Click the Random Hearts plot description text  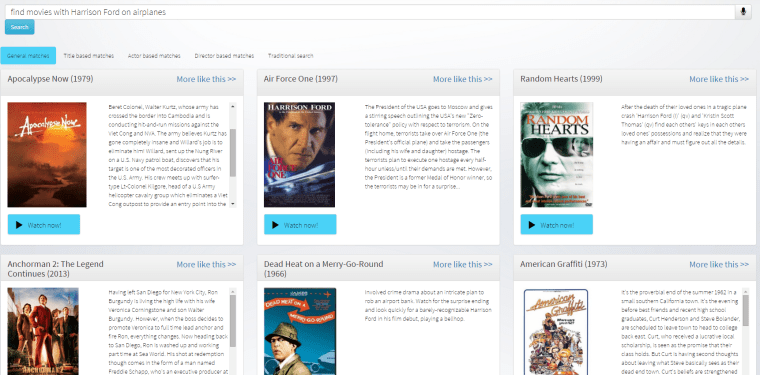coord(685,125)
